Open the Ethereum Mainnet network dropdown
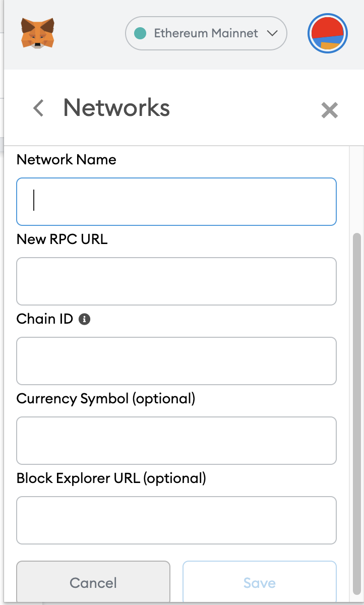The width and height of the screenshot is (364, 605). 206,34
